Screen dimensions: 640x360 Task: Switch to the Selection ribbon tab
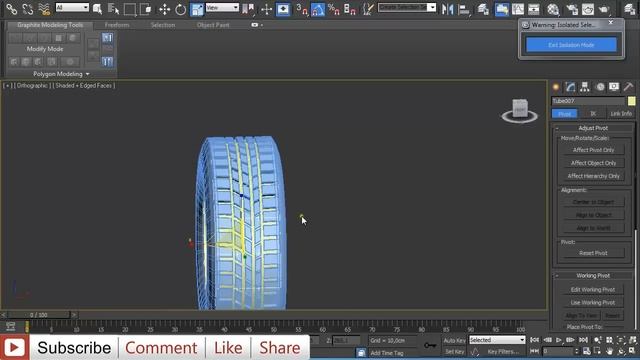pos(163,25)
